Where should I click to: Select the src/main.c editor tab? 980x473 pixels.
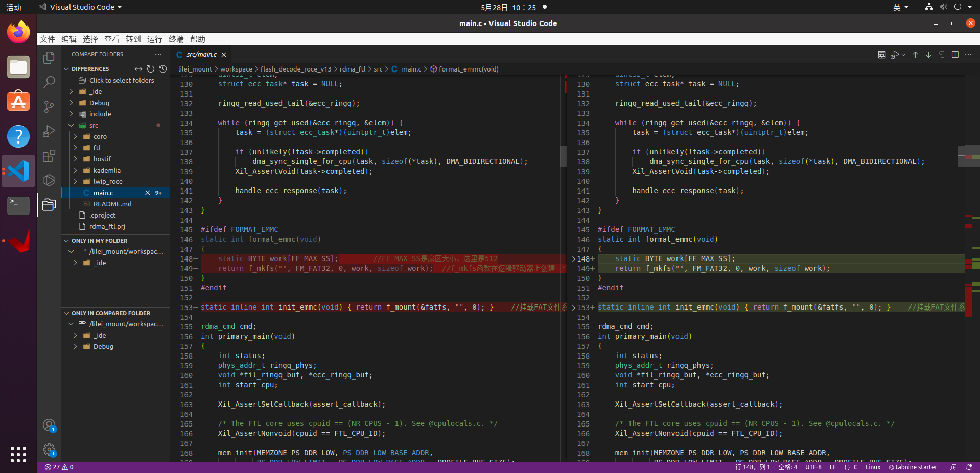click(201, 55)
